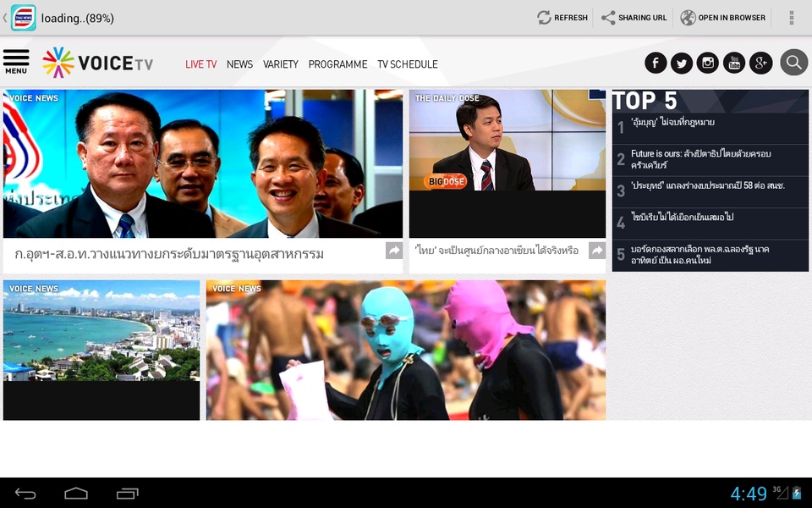Screen dimensions: 812x508
Task: Open headline 'ไทย' จะเป็นศูนย์กลางอาเซียนได้จริงหรือ
Action: [497, 251]
